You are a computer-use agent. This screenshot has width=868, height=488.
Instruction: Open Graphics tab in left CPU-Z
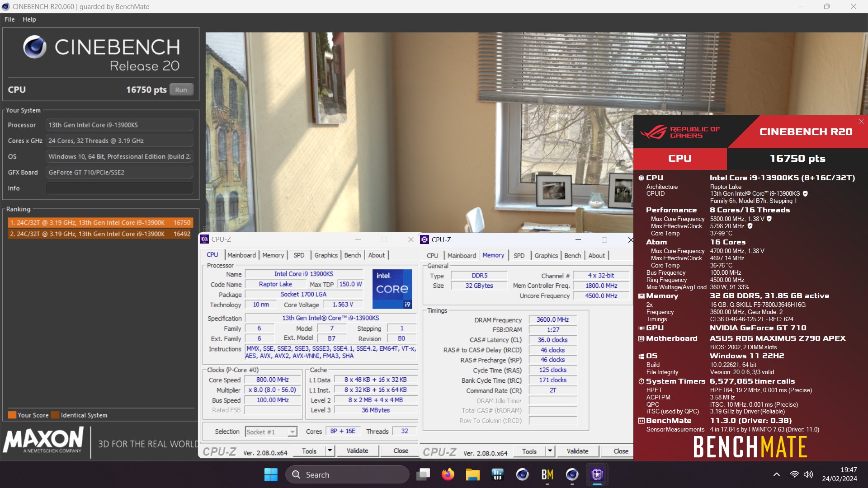click(326, 255)
